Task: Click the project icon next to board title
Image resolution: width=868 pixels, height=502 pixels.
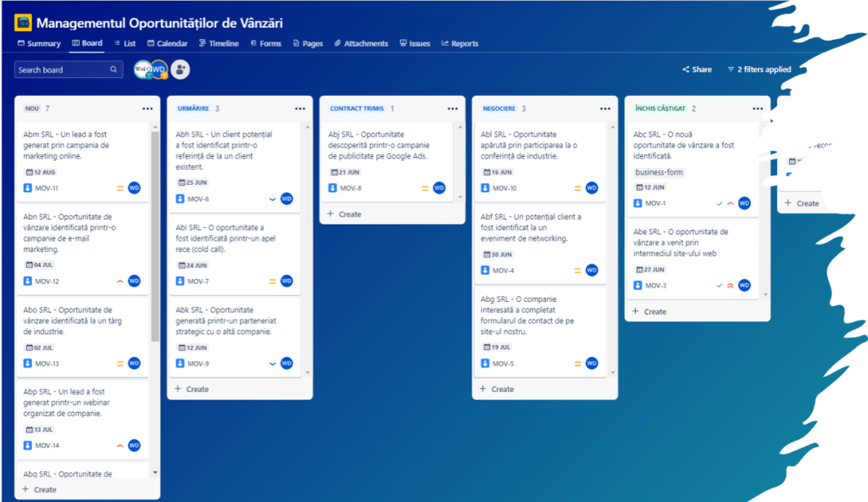Action: (23, 22)
